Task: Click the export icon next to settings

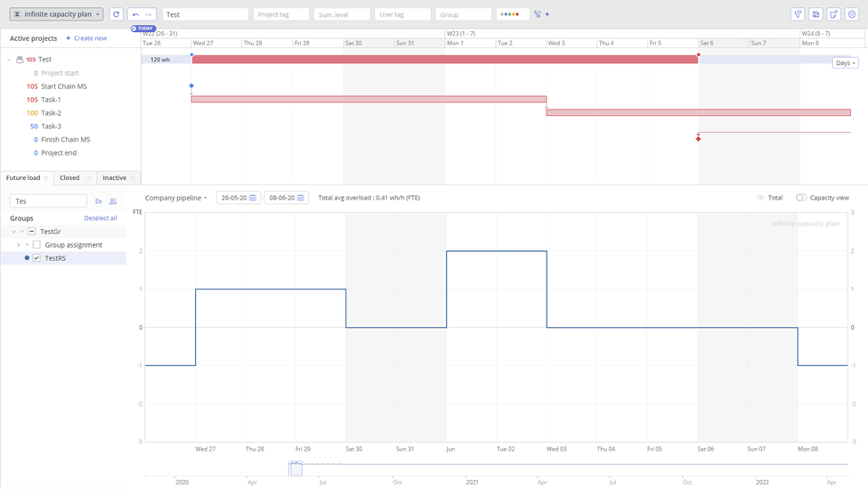Action: 833,14
